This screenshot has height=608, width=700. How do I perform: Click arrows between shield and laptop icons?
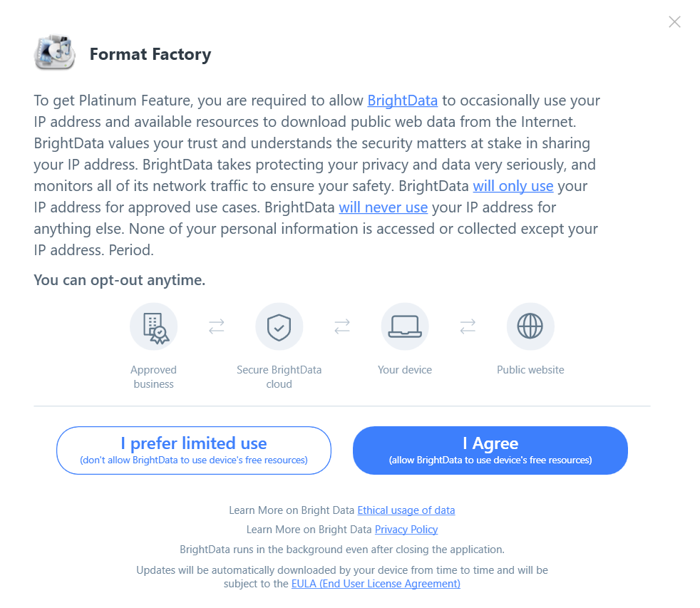pyautogui.click(x=342, y=326)
